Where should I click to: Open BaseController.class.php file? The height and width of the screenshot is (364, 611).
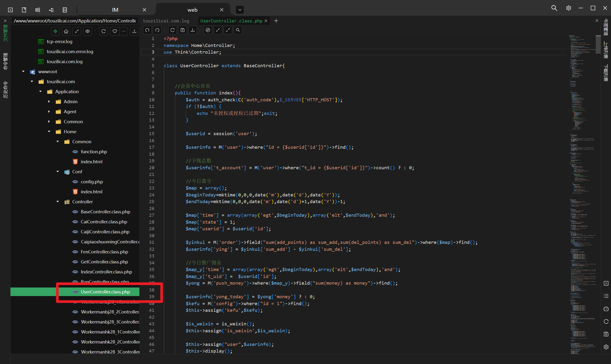[105, 212]
